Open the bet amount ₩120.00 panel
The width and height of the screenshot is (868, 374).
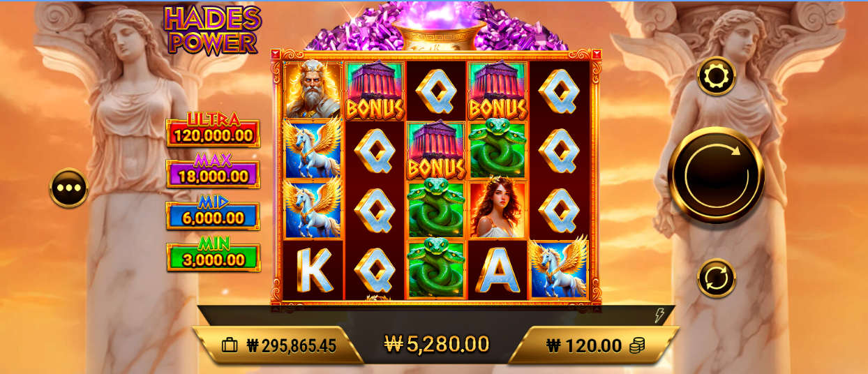click(x=594, y=345)
